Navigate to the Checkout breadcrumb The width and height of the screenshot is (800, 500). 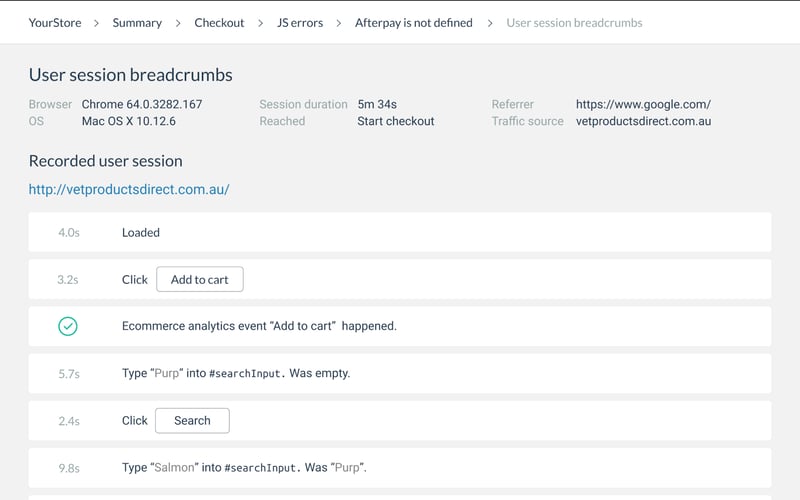pos(219,23)
